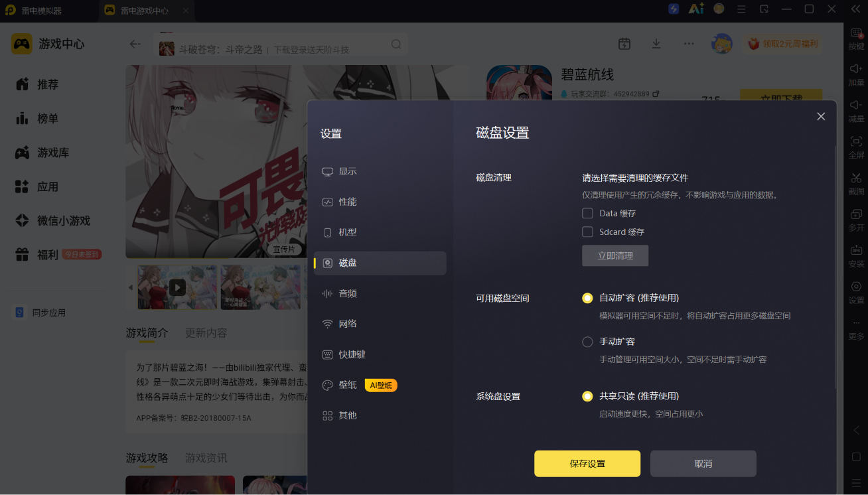
Task: Click the AI assistant icon in title bar
Action: [696, 9]
